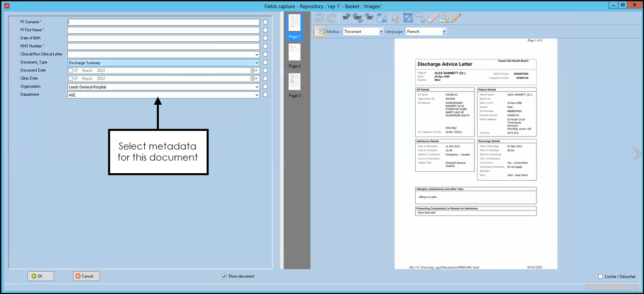This screenshot has width=644, height=294.
Task: Click the OK button
Action: (x=41, y=276)
